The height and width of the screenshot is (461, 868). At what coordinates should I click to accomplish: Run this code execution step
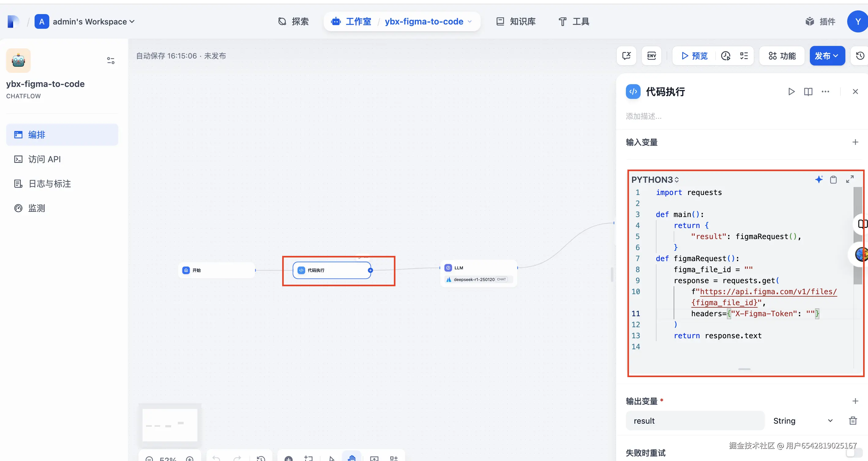pyautogui.click(x=791, y=92)
